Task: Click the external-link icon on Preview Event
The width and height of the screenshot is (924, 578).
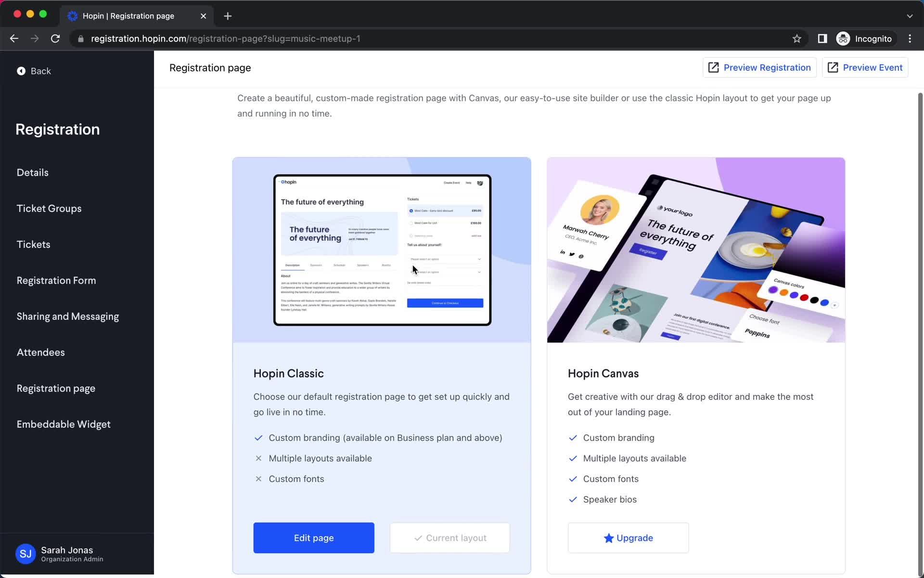Action: point(833,67)
